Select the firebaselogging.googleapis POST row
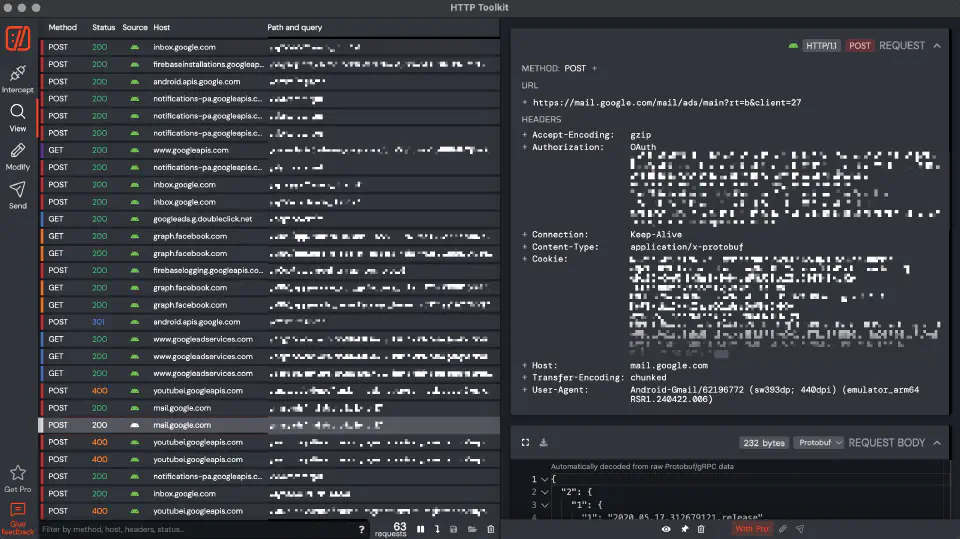The image size is (960, 539). [x=269, y=270]
